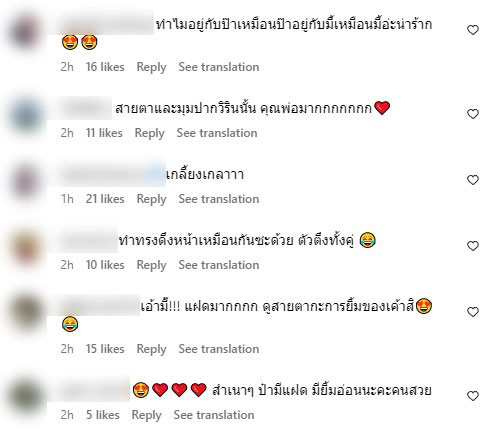See translation of the 15 likes comment

coord(219,349)
